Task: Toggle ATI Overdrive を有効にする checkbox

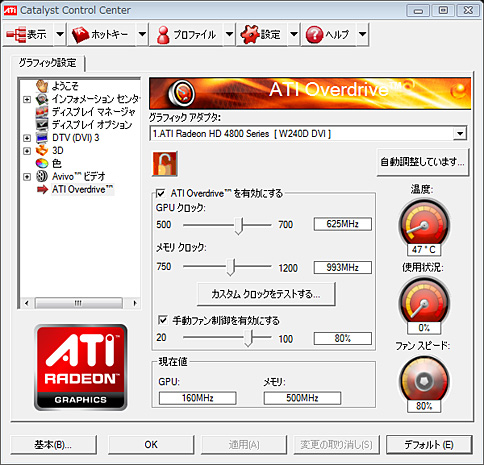Action: [160, 194]
